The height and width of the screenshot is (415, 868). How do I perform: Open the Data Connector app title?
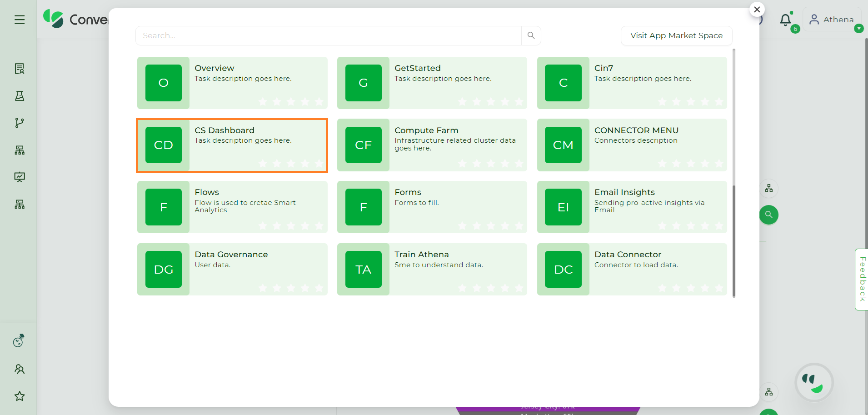tap(628, 255)
